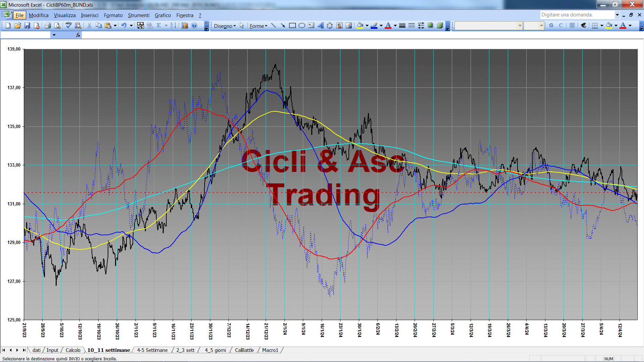Expand the Borders options arrow

click(x=602, y=25)
